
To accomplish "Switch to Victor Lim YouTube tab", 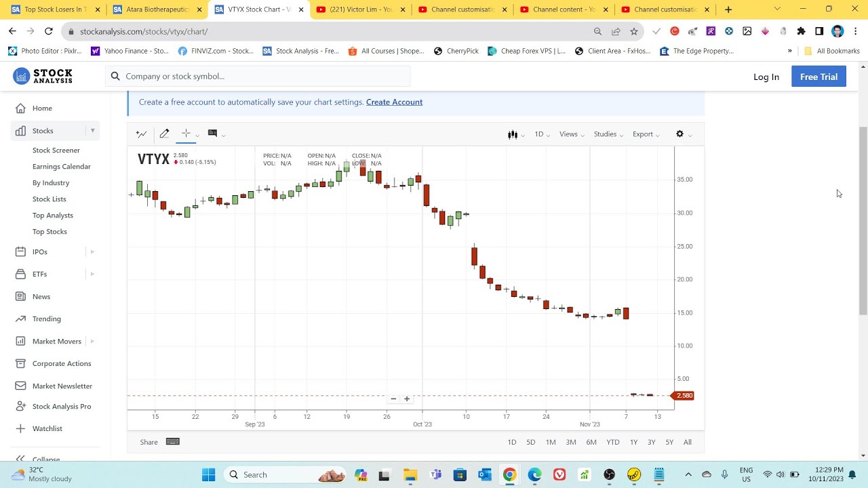I will click(361, 9).
